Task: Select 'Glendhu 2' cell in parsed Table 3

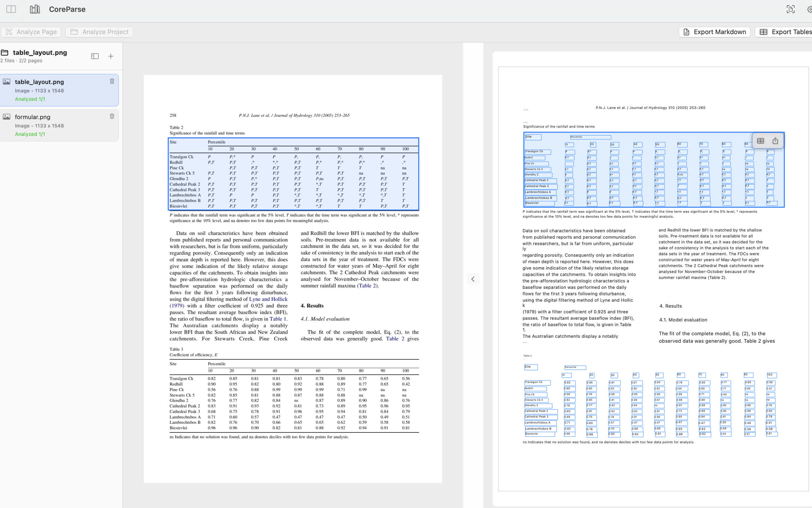Action: tap(538, 406)
